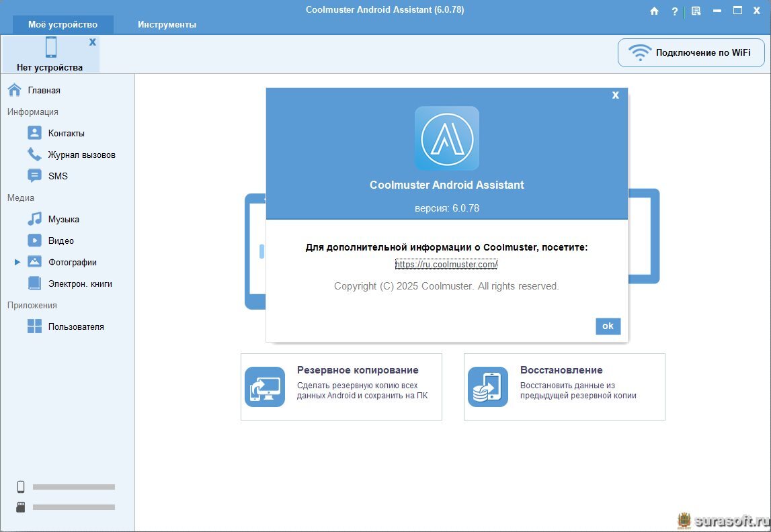
Task: Open 'Восстановление' card
Action: click(565, 387)
